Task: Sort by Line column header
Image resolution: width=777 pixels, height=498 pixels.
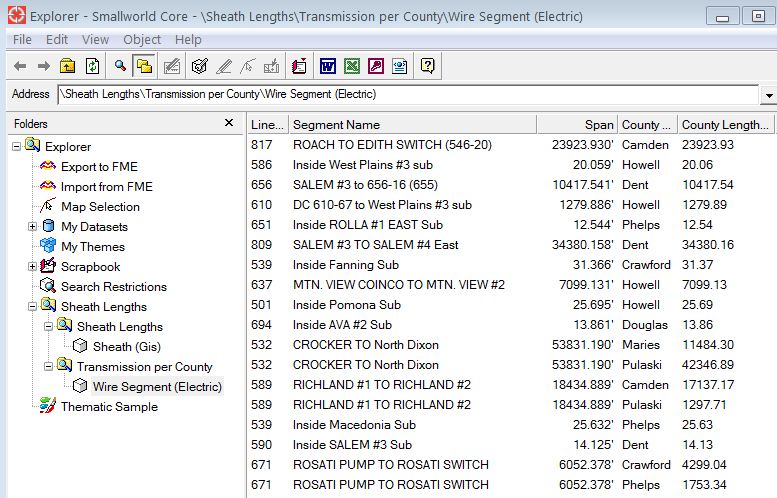Action: [x=268, y=125]
